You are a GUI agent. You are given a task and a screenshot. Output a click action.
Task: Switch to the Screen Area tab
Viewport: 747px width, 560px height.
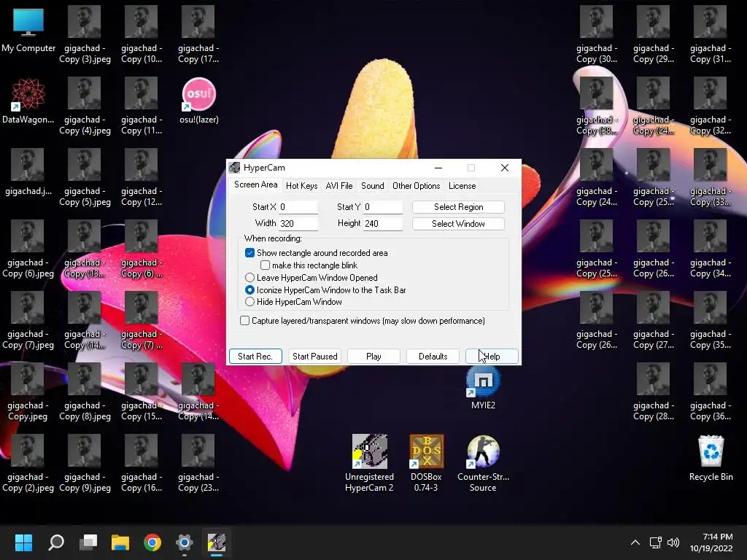tap(256, 185)
